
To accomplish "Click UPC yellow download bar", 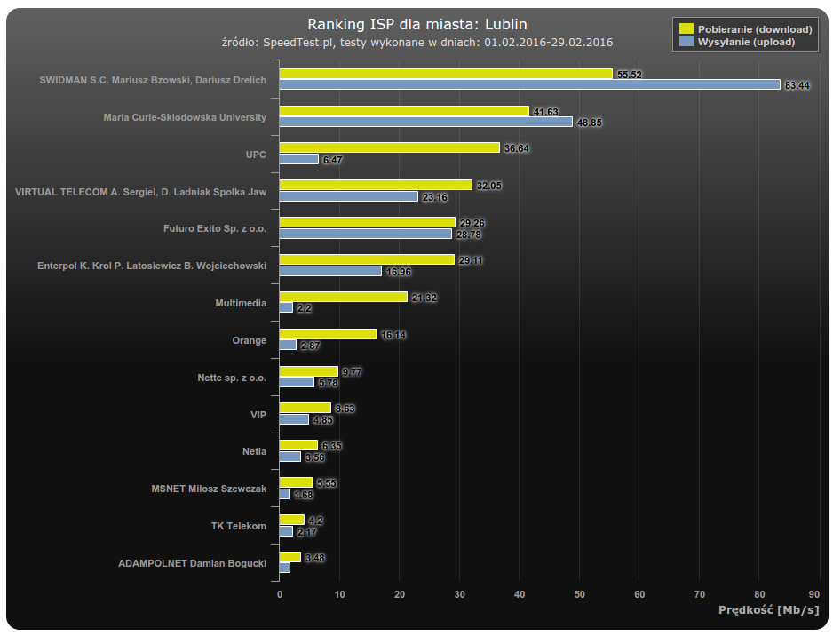I will tap(389, 147).
